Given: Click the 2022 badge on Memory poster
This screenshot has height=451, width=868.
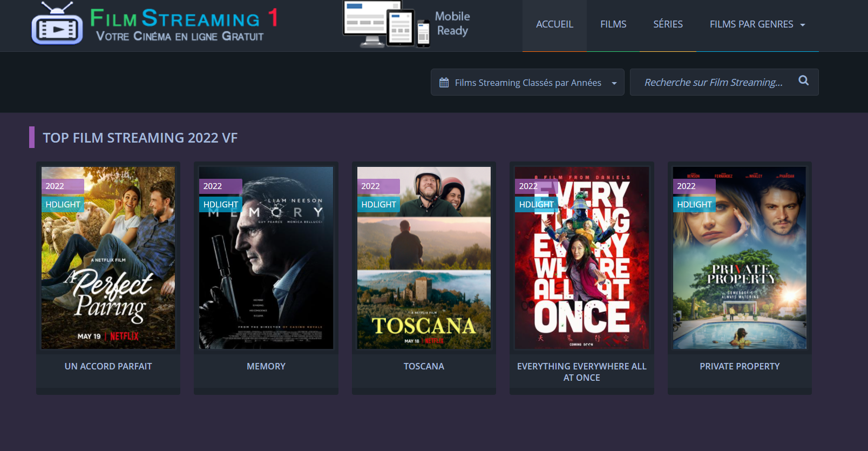Looking at the screenshot, I should pyautogui.click(x=220, y=186).
